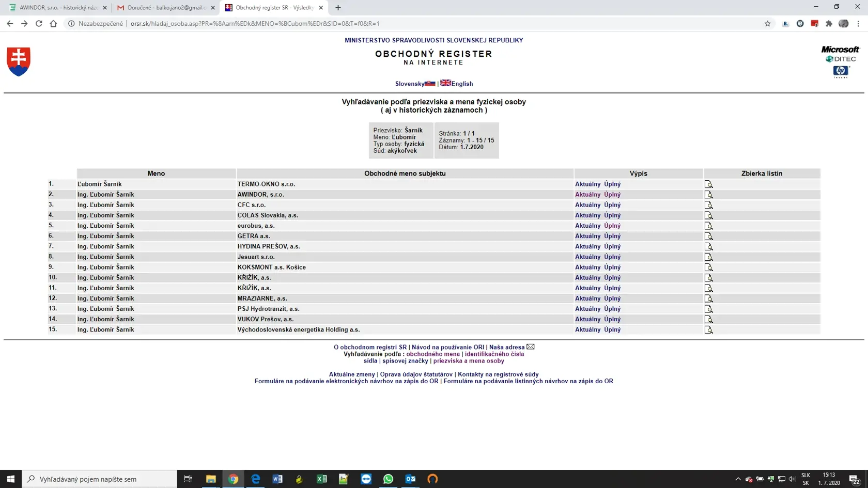Go to the browser home page
868x488 pixels.
pos(53,23)
